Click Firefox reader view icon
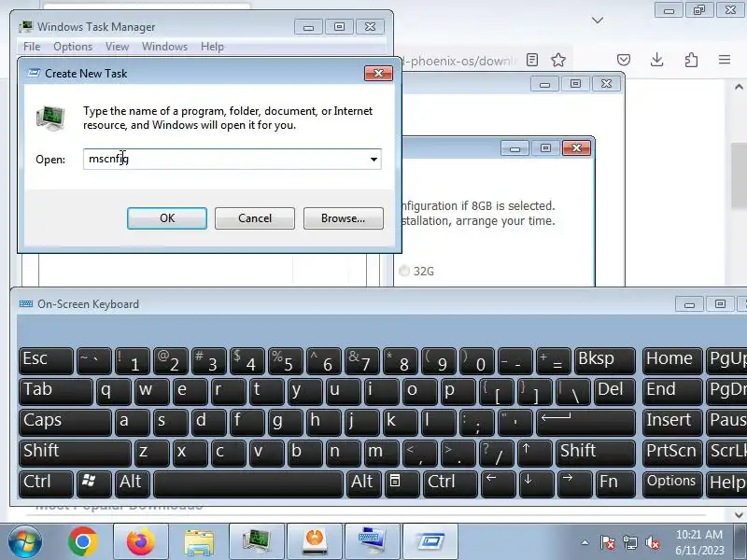The height and width of the screenshot is (560, 747). 532,60
